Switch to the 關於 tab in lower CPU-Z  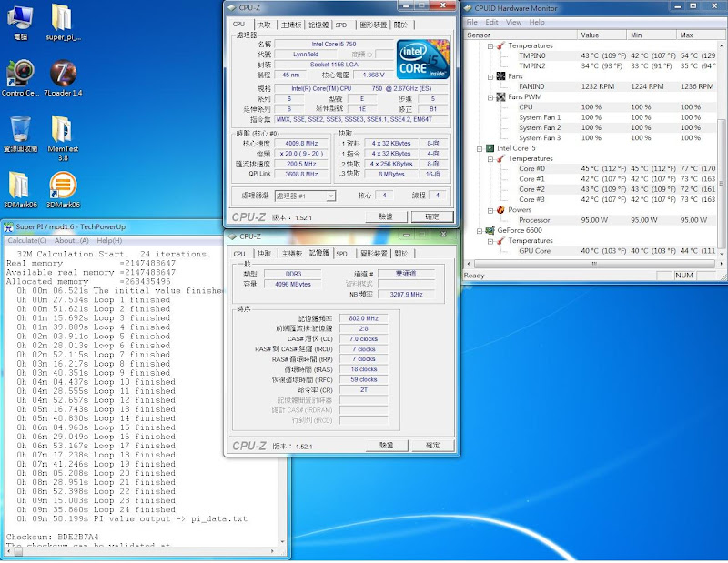tap(401, 254)
